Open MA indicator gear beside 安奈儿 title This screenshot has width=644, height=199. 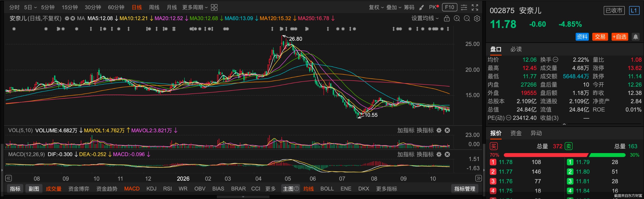click(x=67, y=18)
